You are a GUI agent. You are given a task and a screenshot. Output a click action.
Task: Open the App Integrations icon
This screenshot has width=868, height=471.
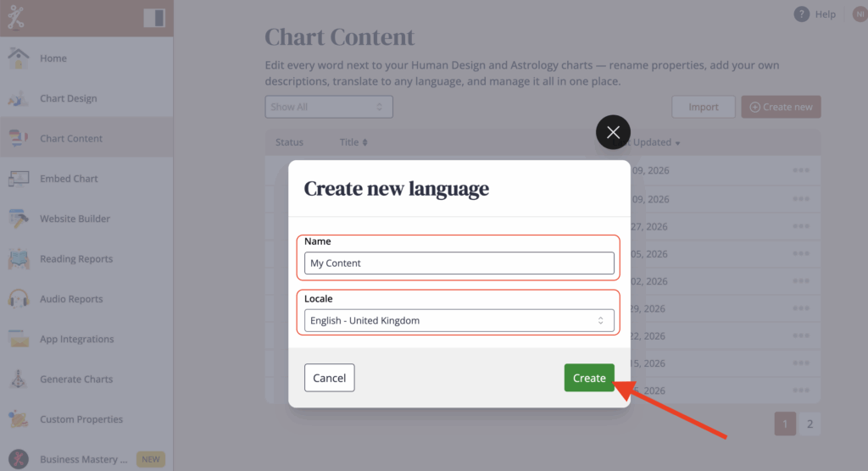19,339
